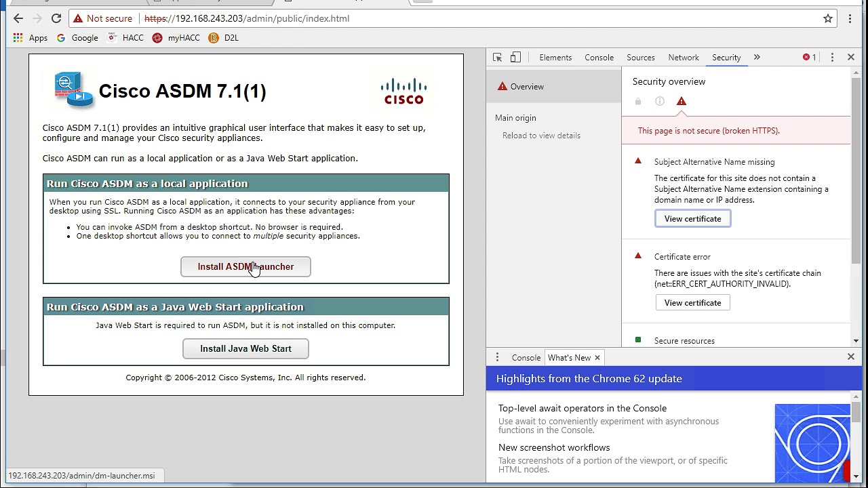868x488 pixels.
Task: Click the Not secure warning icon
Action: pyautogui.click(x=79, y=18)
